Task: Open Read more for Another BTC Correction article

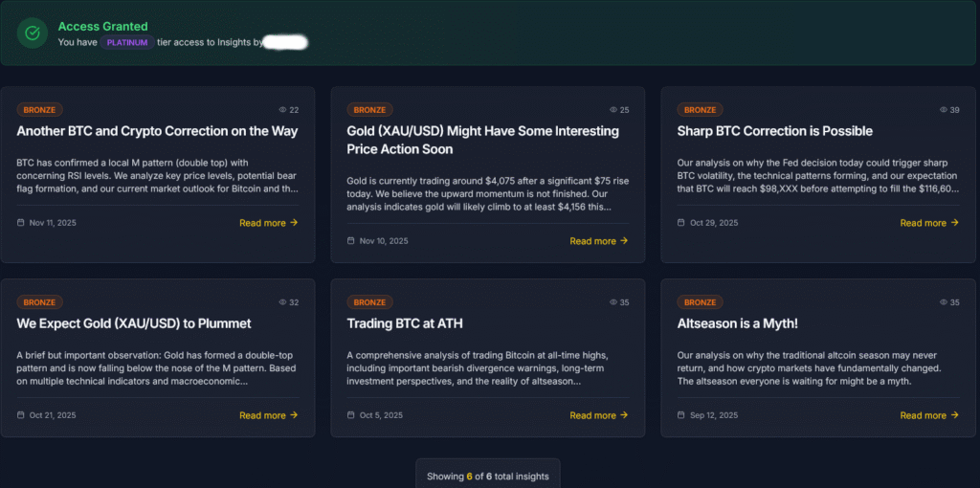Action: (x=268, y=223)
